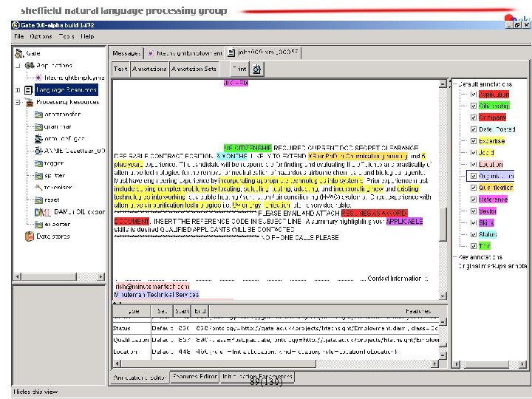Select the ortho def gaz resource icon
The height and width of the screenshot is (399, 532).
click(x=38, y=138)
